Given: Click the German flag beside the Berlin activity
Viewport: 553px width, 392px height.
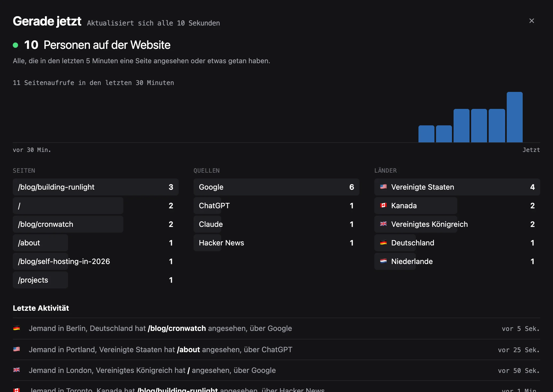Looking at the screenshot, I should pyautogui.click(x=16, y=328).
